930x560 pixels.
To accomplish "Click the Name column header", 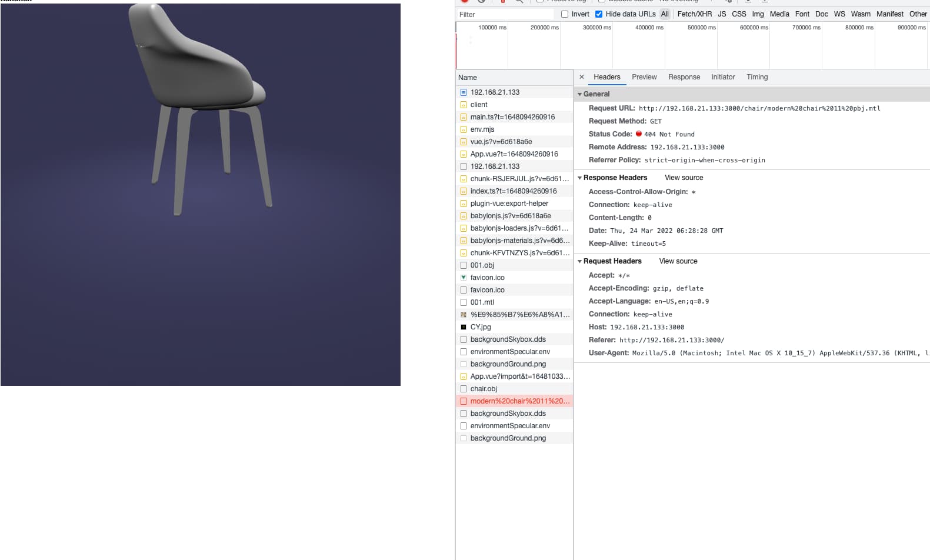I will pos(514,78).
